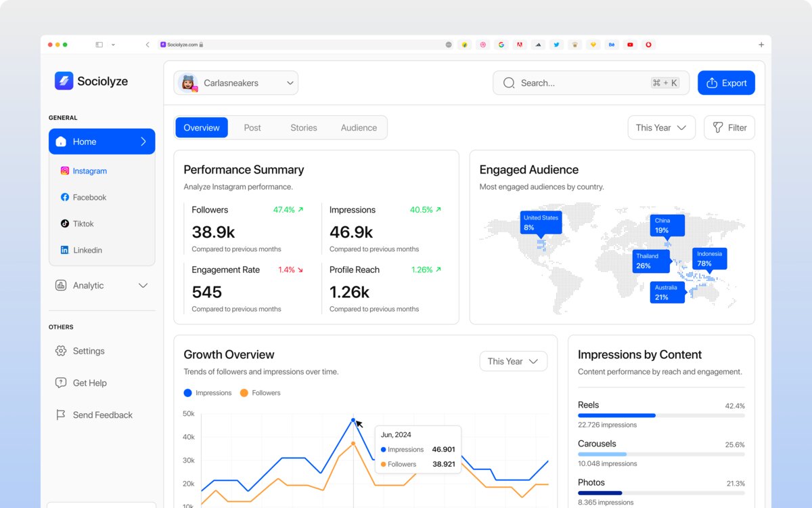
Task: Open the Google bookmark in browser toolbar
Action: [x=501, y=45]
